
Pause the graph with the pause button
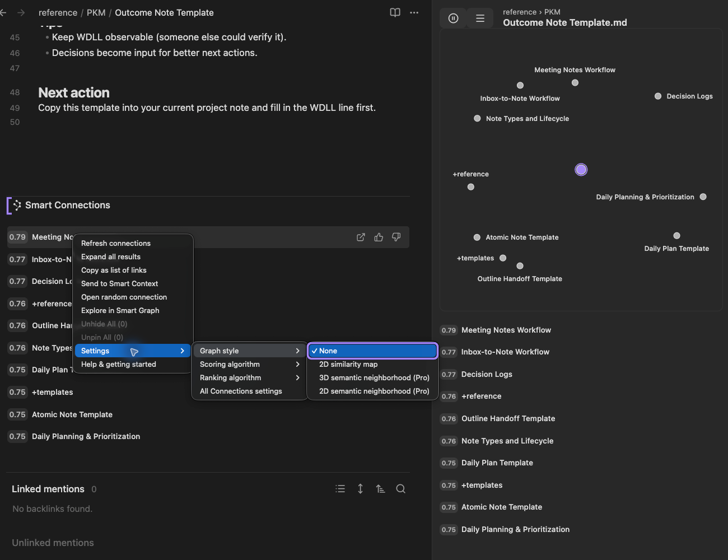click(x=454, y=18)
